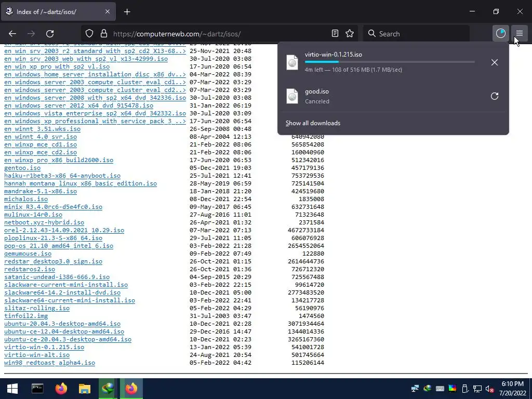Click en_winxp_mce_cd1.iso link
This screenshot has height=399, width=532.
(x=41, y=145)
